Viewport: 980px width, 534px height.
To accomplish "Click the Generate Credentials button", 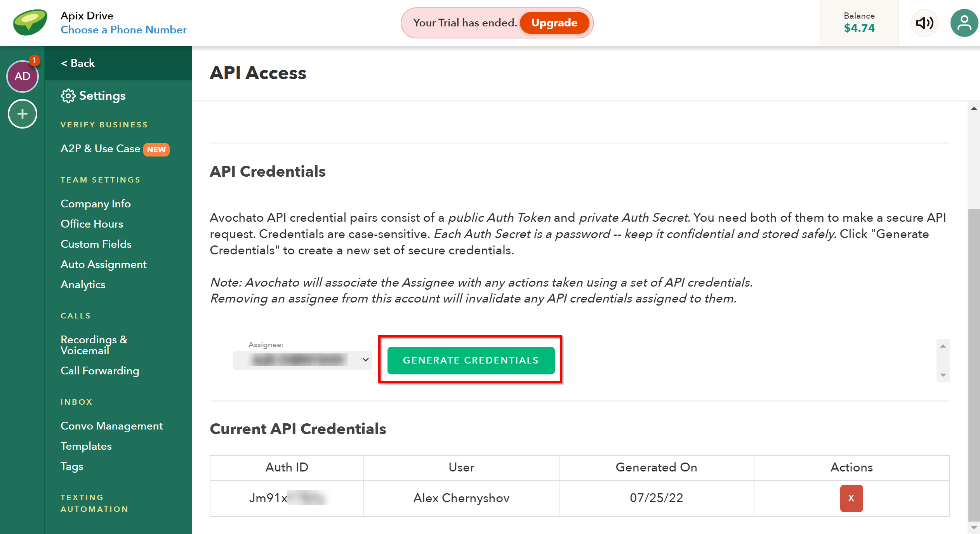I will (x=471, y=360).
